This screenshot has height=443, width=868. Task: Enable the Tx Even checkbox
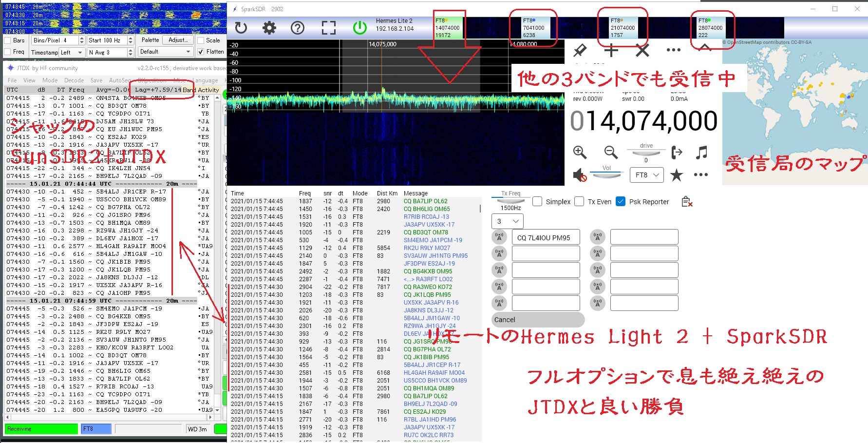579,201
